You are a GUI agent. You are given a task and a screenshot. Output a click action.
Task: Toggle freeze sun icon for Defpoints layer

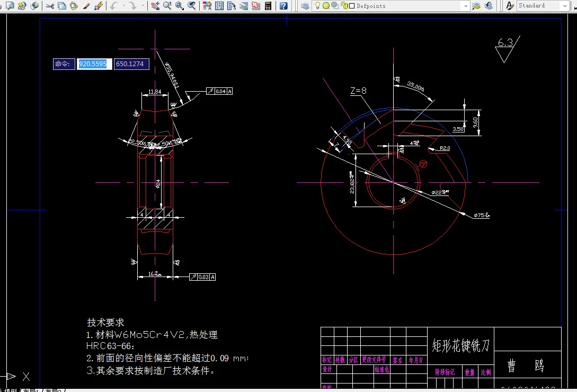click(x=326, y=5)
